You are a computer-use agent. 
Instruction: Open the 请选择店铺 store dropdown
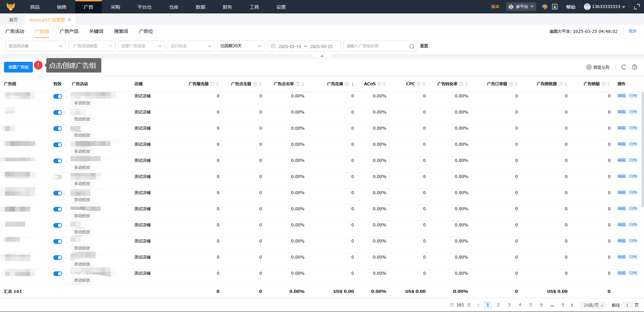[x=35, y=46]
